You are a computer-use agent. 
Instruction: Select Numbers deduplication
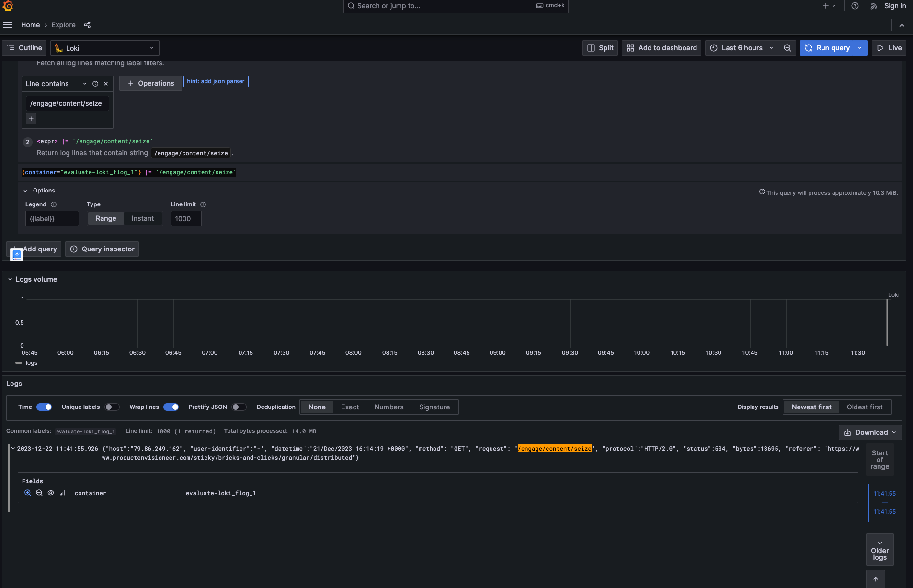pos(389,407)
